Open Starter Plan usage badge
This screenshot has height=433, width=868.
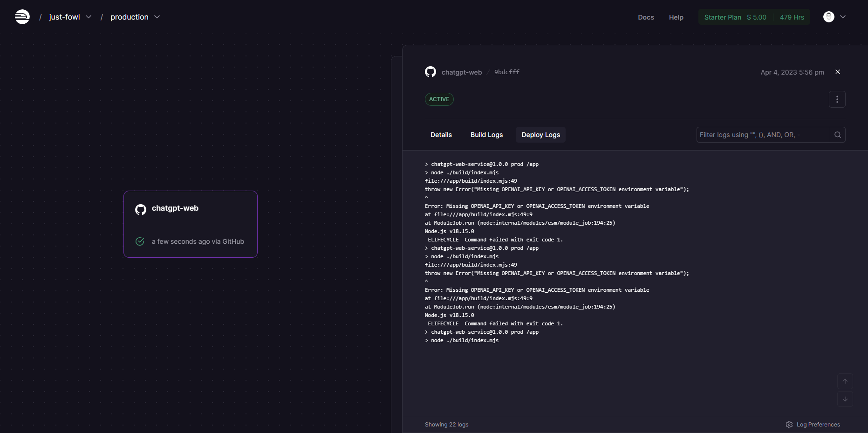pyautogui.click(x=754, y=17)
